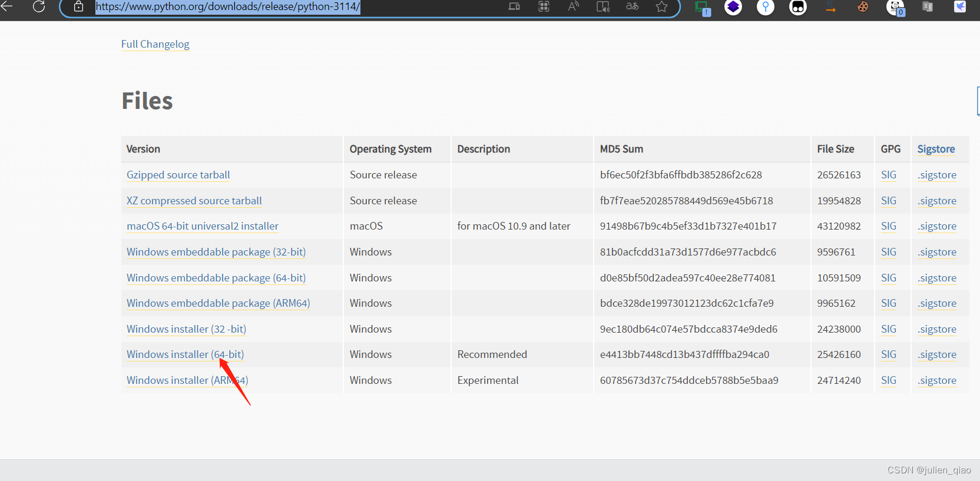Viewport: 980px width, 481px height.
Task: Click MD5 sum e4413bb7448cd13b437dffffba294ca0
Action: pyautogui.click(x=684, y=354)
